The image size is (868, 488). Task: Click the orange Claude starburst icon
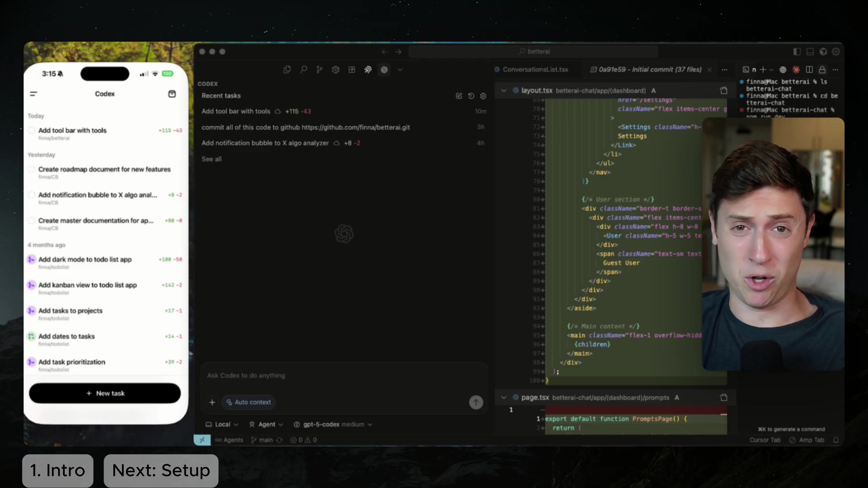796,70
